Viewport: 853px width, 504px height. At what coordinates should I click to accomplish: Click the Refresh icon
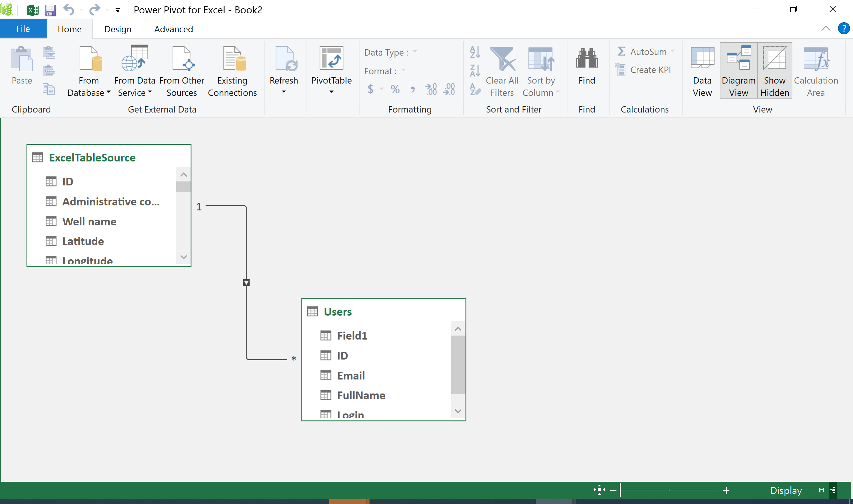pos(287,58)
